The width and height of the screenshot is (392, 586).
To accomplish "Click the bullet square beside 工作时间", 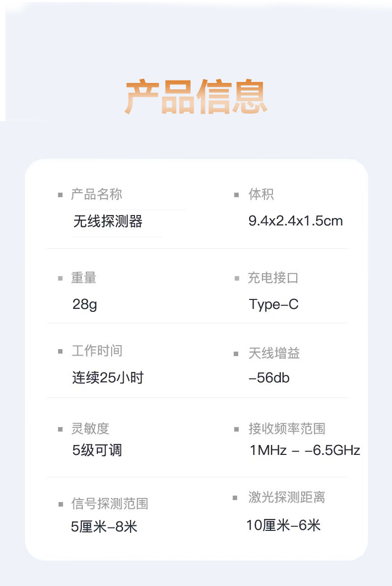I will pos(61,352).
